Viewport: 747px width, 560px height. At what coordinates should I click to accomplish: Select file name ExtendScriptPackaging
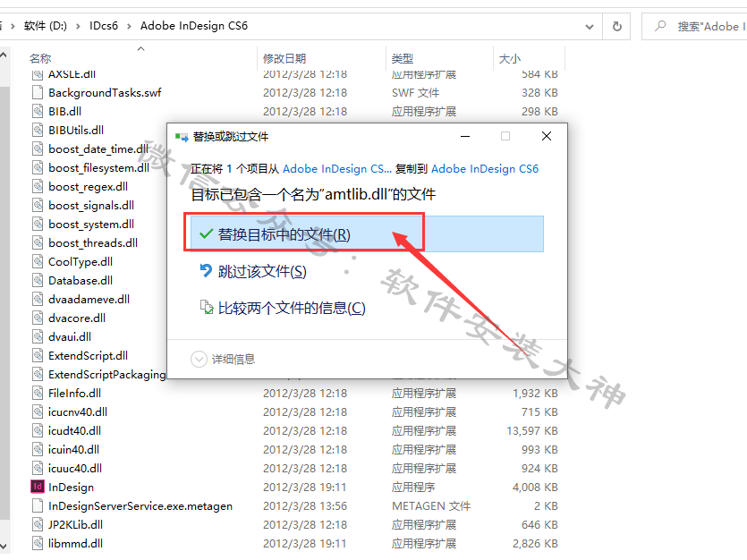[x=107, y=375]
